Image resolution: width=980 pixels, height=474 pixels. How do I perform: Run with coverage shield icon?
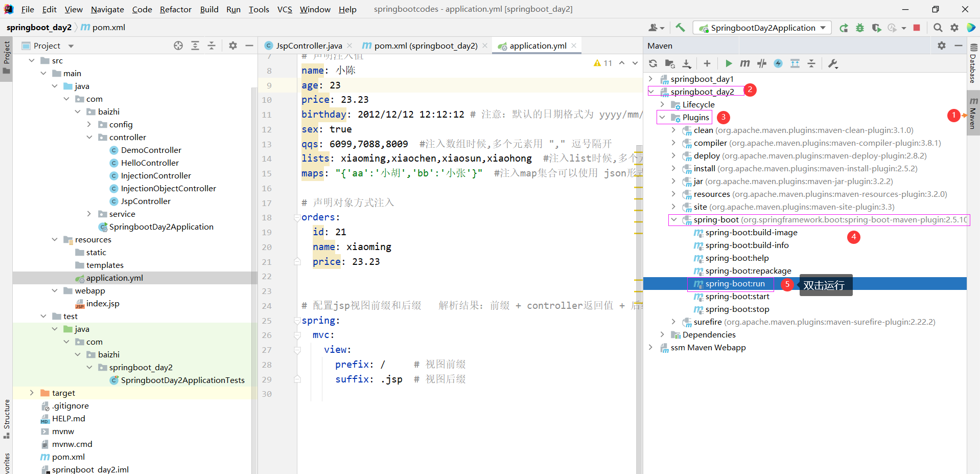pos(876,28)
